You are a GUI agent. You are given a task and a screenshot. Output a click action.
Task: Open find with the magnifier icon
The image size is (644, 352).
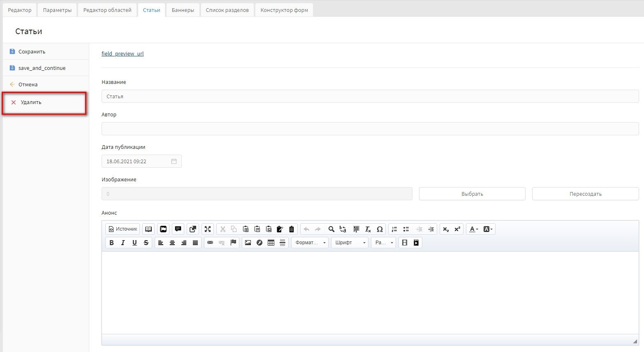pos(331,229)
